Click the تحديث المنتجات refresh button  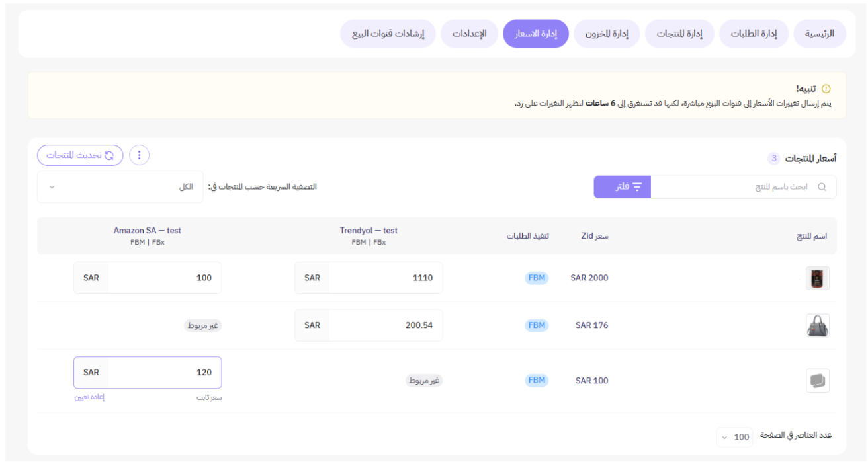point(80,155)
